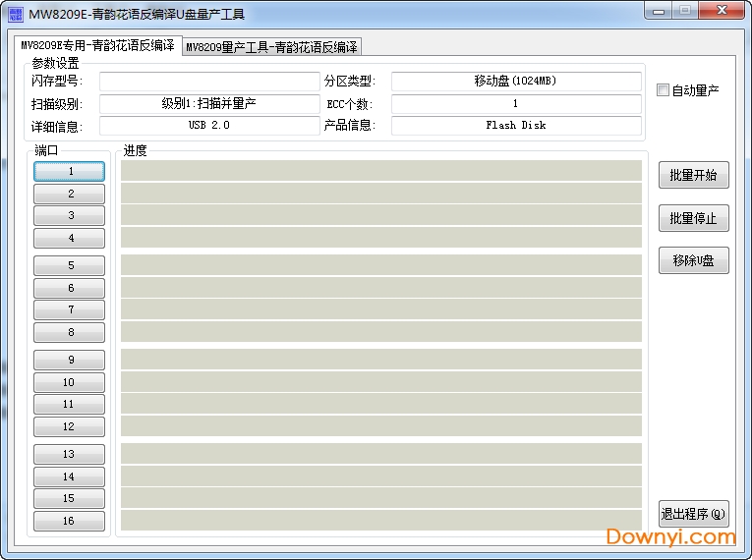Viewport: 752px width, 560px height.
Task: Click the 移除U盘 button
Action: 693,260
